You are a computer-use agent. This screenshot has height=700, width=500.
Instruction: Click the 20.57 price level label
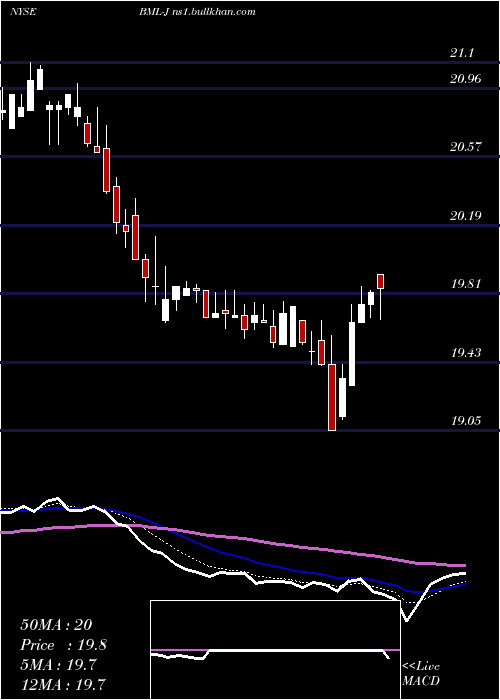point(466,147)
